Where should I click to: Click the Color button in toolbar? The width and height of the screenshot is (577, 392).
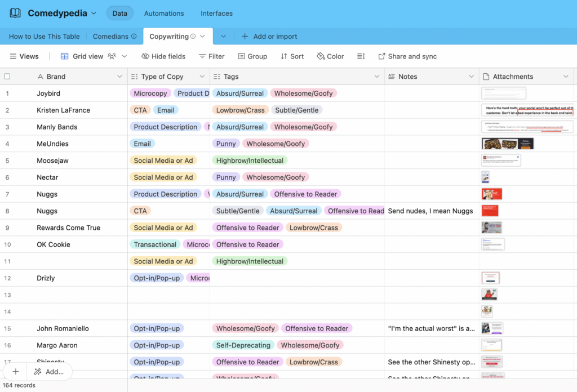tap(330, 56)
